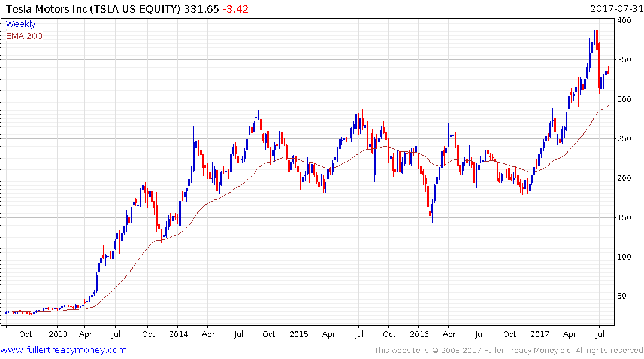Click the EMA 200 legend label
This screenshot has width=644, height=359.
click(x=24, y=36)
